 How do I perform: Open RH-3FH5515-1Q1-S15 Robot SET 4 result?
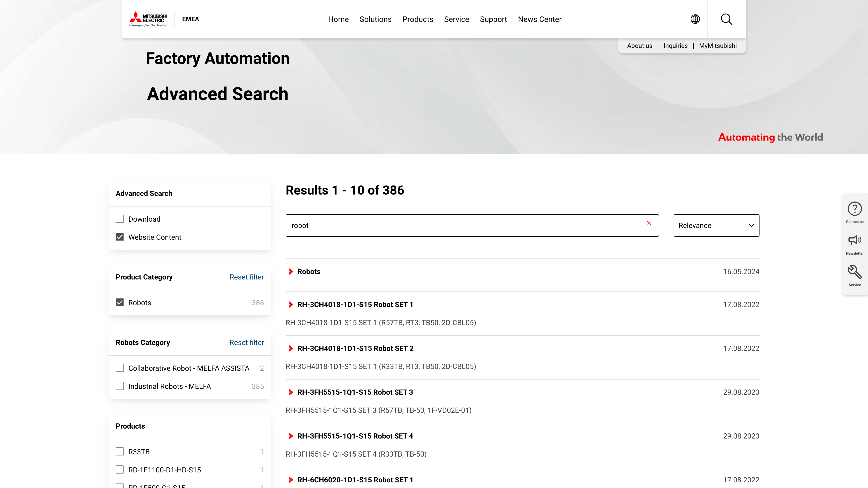[x=355, y=436]
